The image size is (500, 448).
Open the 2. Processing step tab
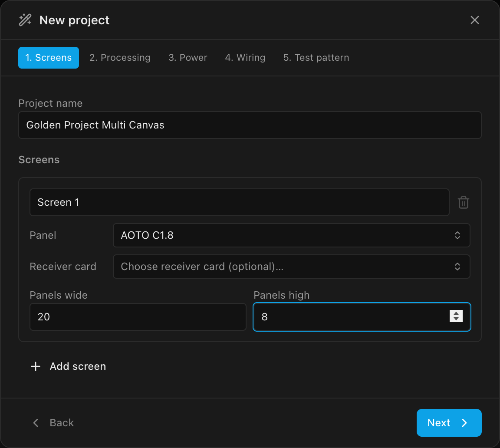click(120, 58)
